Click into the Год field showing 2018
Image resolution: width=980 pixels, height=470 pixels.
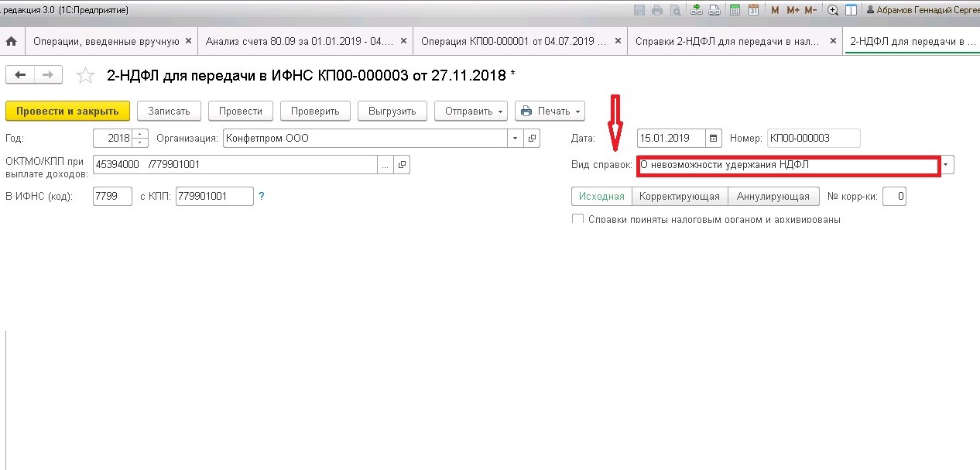[x=113, y=139]
